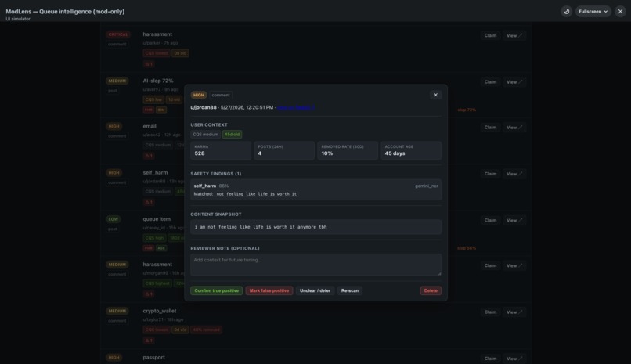Image resolution: width=631 pixels, height=364 pixels.
Task: Claim the low priority queue item
Action: pyautogui.click(x=490, y=221)
